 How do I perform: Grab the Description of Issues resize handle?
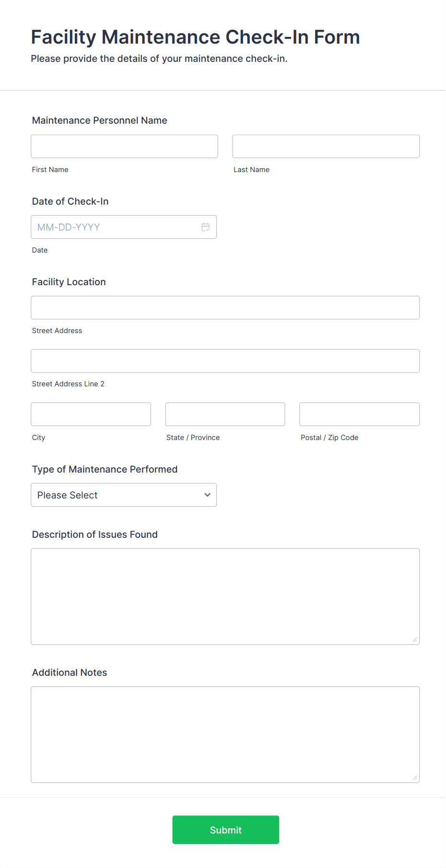pos(414,640)
